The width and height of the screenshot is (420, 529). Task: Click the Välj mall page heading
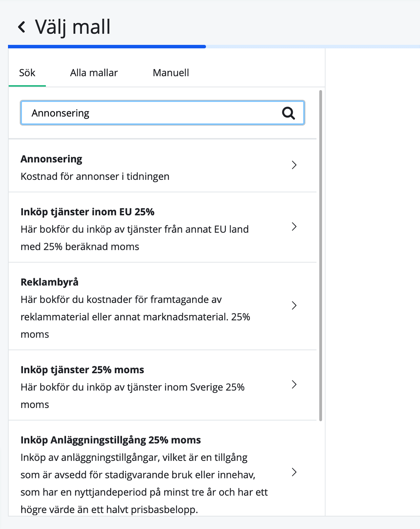pyautogui.click(x=73, y=27)
